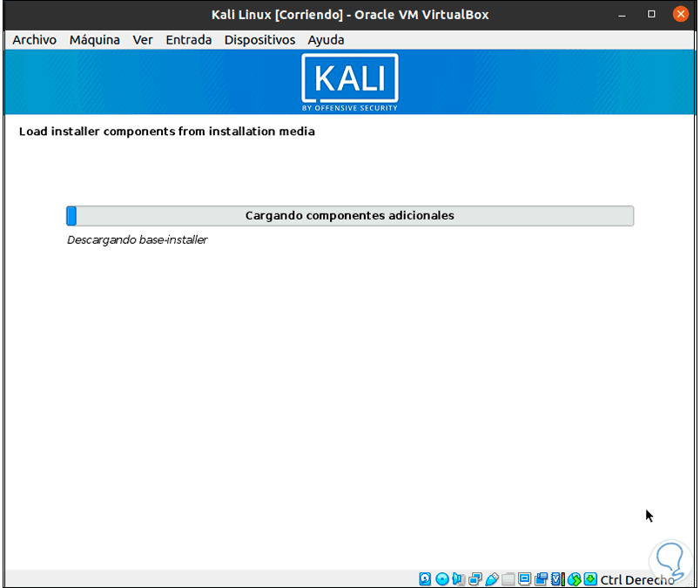The height and width of the screenshot is (588, 700).
Task: Click the recording status icon
Action: click(x=541, y=579)
